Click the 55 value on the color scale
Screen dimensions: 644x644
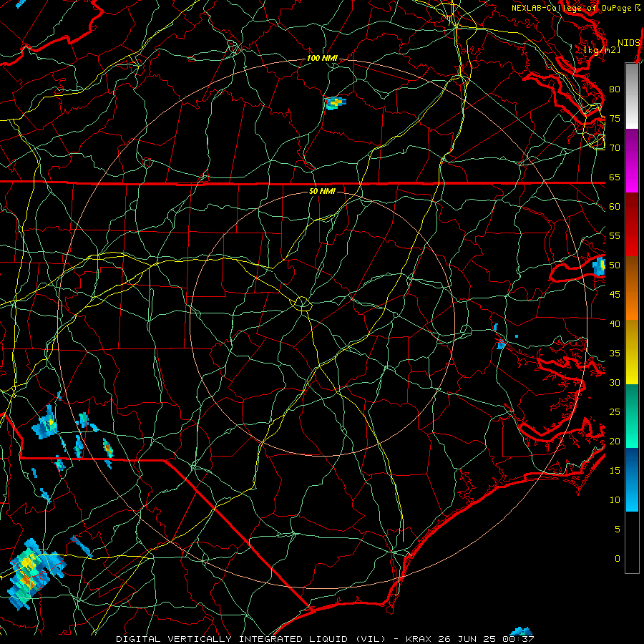[615, 235]
